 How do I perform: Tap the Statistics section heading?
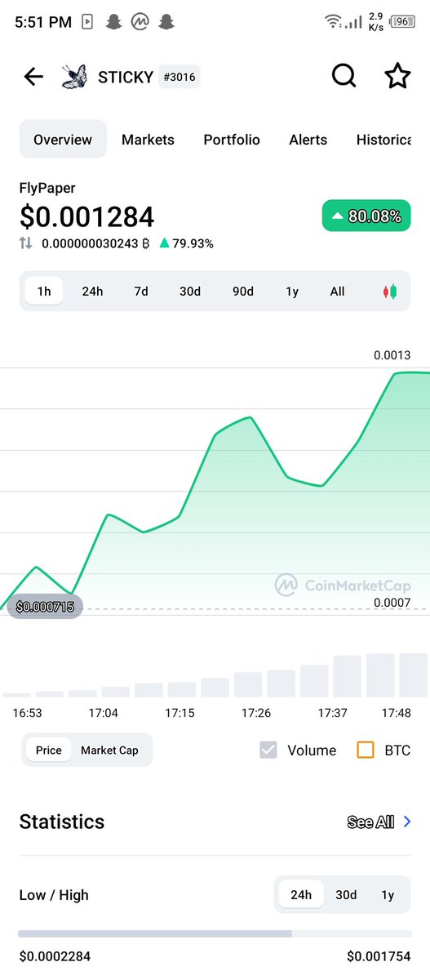coord(62,822)
